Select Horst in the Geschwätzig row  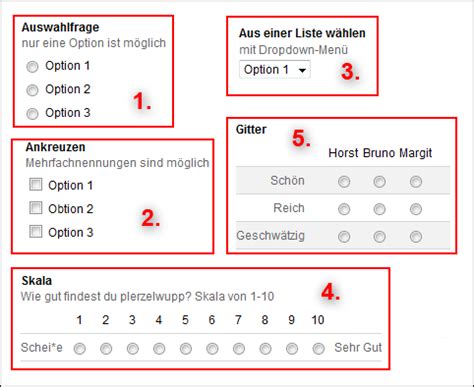[x=344, y=237]
